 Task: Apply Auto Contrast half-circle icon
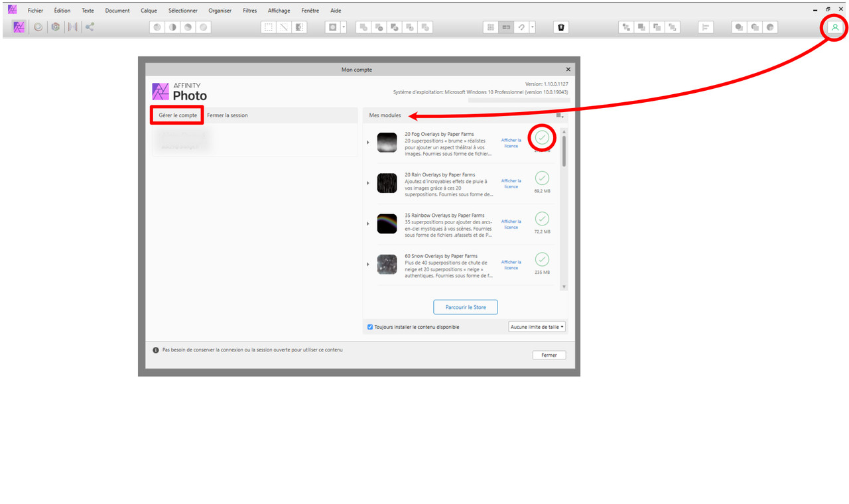(172, 27)
